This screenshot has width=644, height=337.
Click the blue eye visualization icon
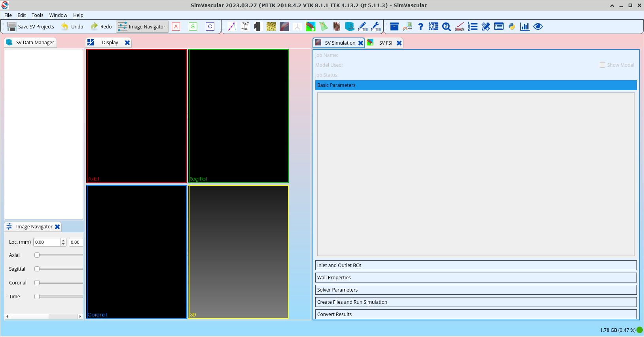coord(538,26)
